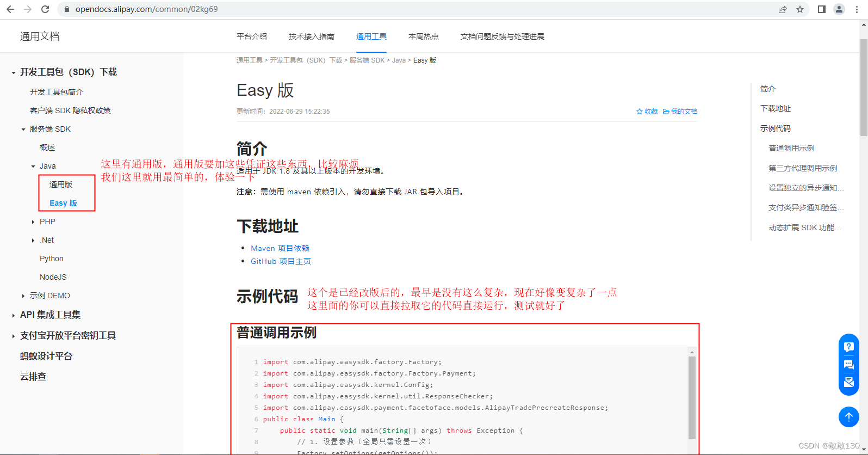Reload the opendocs.alipay.com page
Viewport: 868px width, 455px height.
(x=45, y=9)
